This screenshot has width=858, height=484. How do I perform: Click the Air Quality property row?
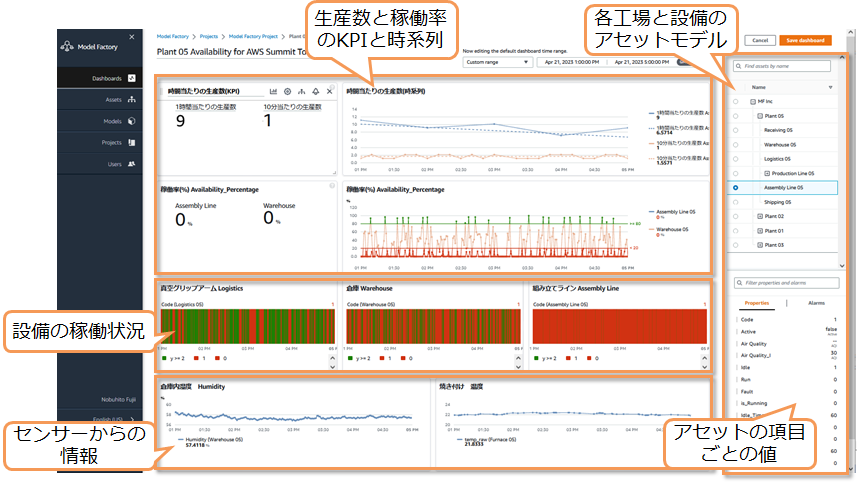coord(788,344)
